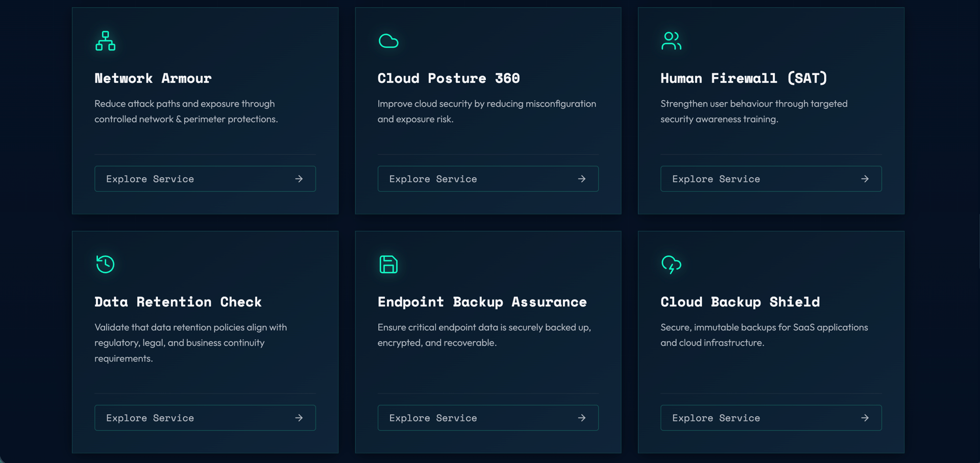Viewport: 980px width, 463px height.
Task: Click the arrow in Network Armour's Explore button
Action: [x=299, y=179]
